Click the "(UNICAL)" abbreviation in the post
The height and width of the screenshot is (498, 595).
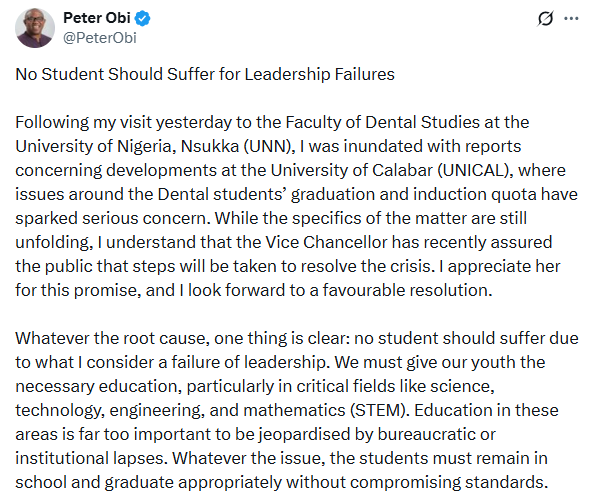[x=475, y=170]
